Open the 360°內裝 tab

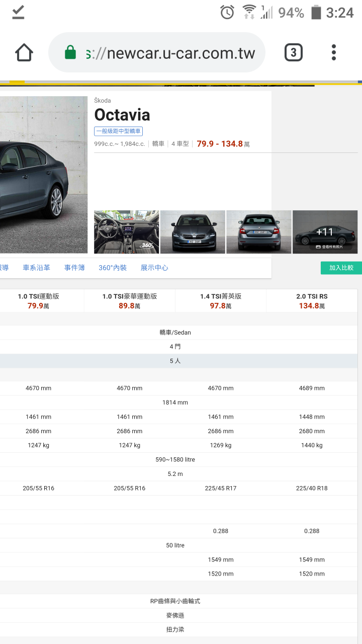pos(113,268)
